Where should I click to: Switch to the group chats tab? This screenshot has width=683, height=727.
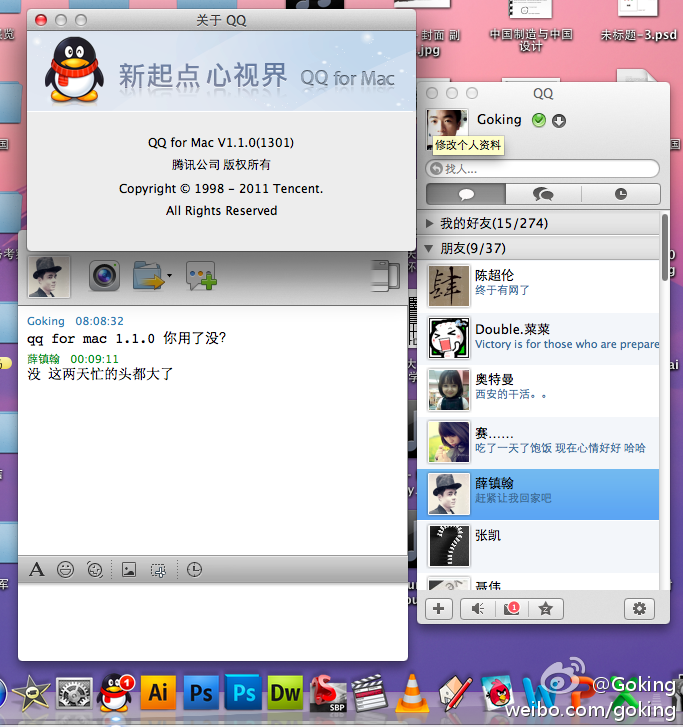543,194
